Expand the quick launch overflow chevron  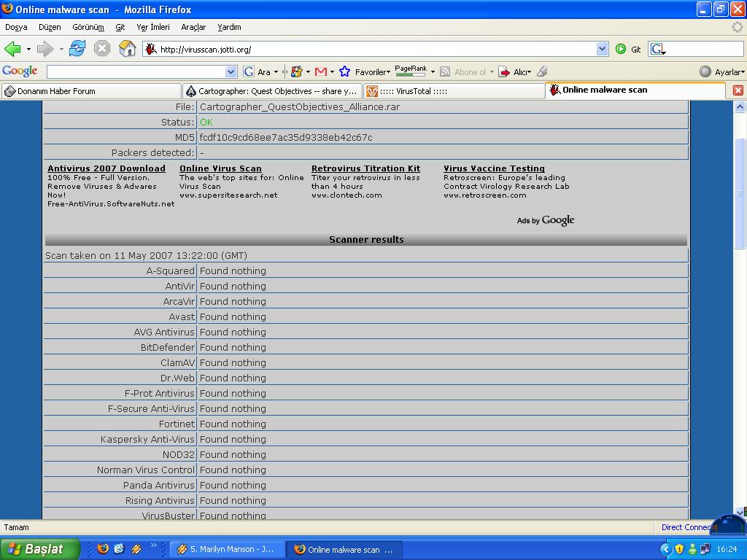(153, 545)
